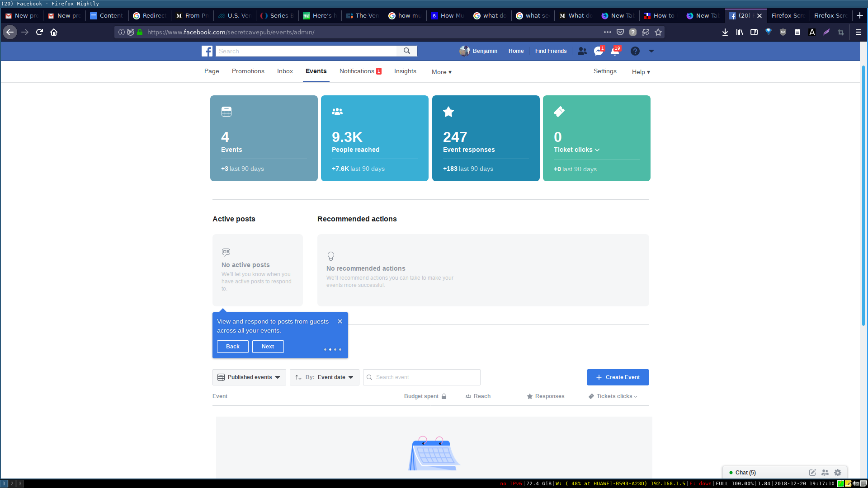The width and height of the screenshot is (868, 488).
Task: Open a new browser tab
Action: click(x=860, y=15)
